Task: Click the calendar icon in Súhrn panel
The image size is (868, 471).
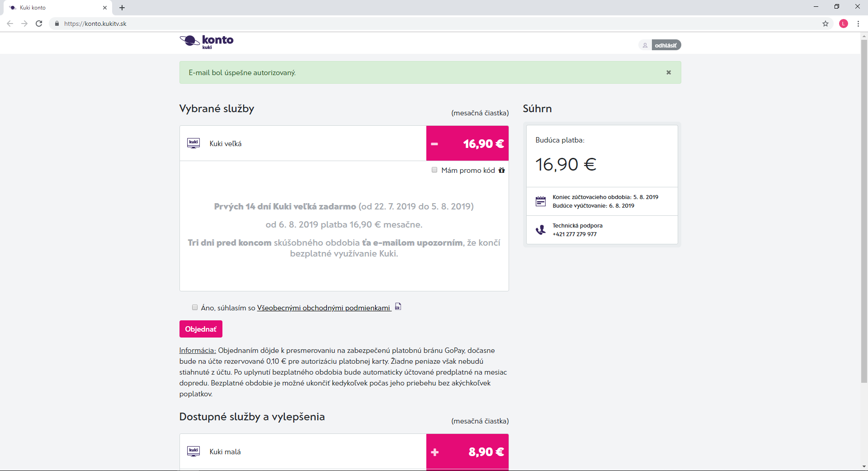Action: [x=541, y=201]
